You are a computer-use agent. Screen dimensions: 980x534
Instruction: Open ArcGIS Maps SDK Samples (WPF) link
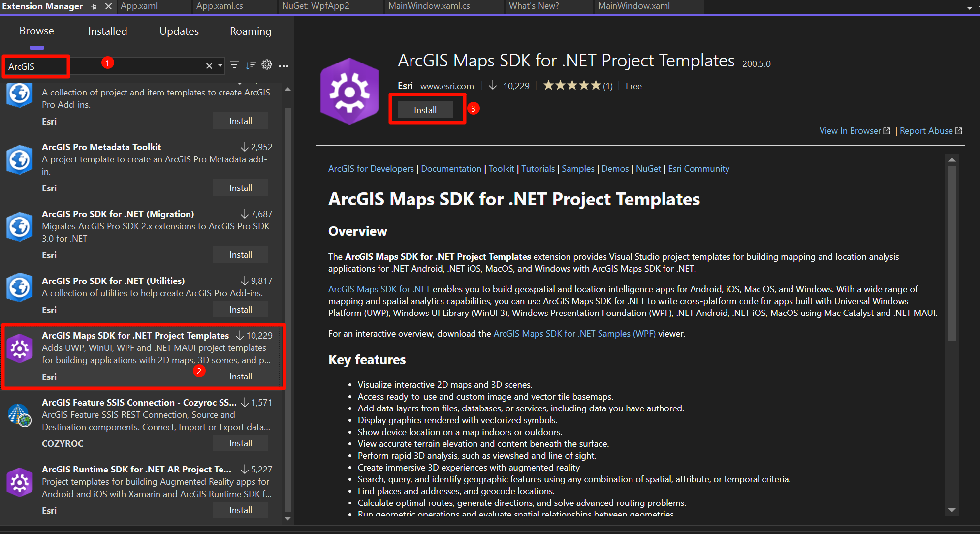coord(574,334)
